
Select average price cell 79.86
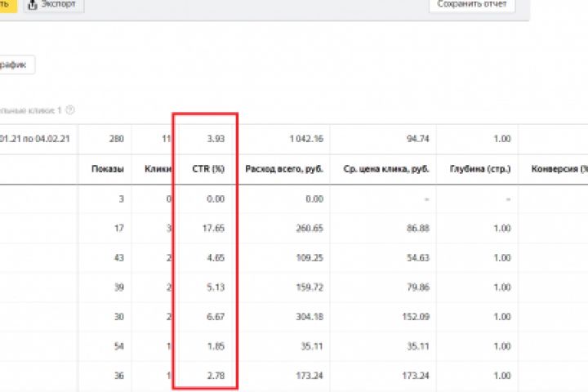coord(418,287)
